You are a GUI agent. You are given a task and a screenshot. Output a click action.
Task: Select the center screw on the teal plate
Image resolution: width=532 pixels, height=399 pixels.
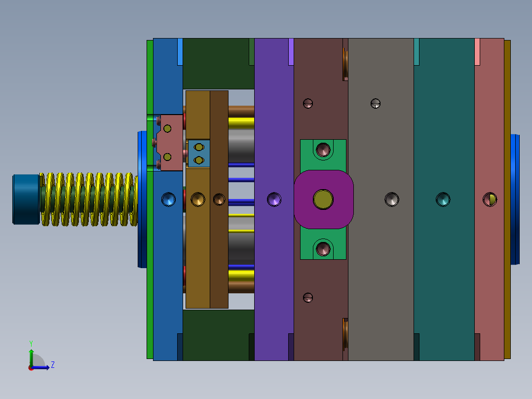tap(443, 199)
